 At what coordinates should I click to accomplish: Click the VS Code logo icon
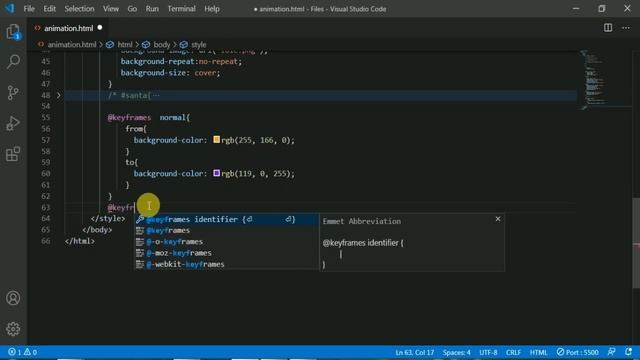[x=9, y=8]
